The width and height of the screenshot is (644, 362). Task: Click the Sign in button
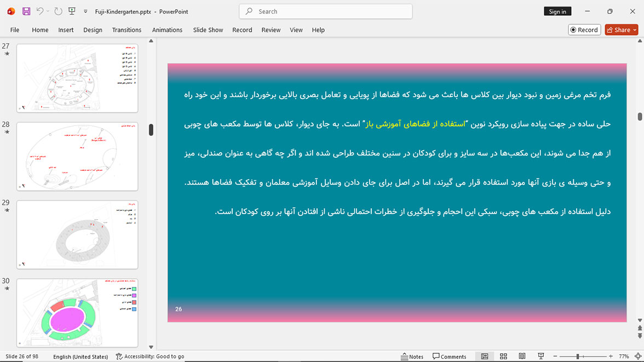pyautogui.click(x=557, y=12)
